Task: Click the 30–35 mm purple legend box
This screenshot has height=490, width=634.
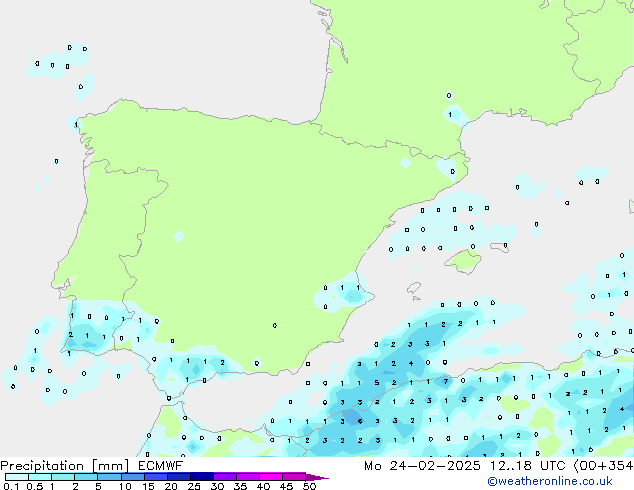Action: click(225, 477)
